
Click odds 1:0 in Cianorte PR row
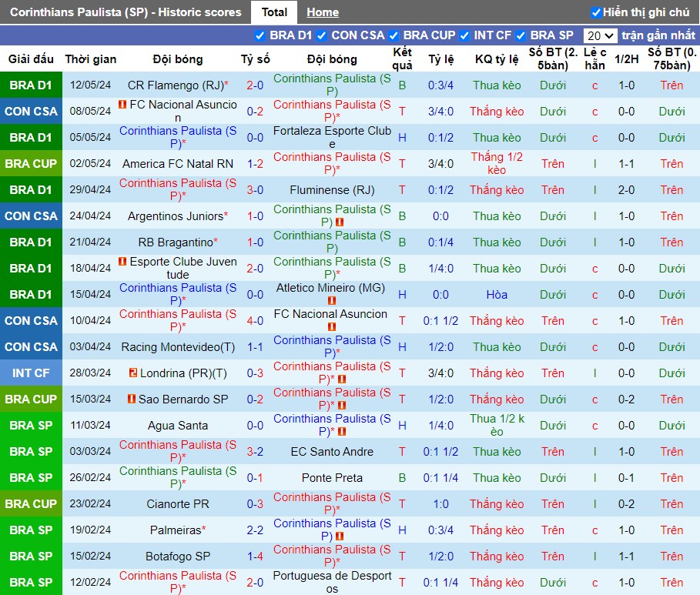(x=440, y=504)
